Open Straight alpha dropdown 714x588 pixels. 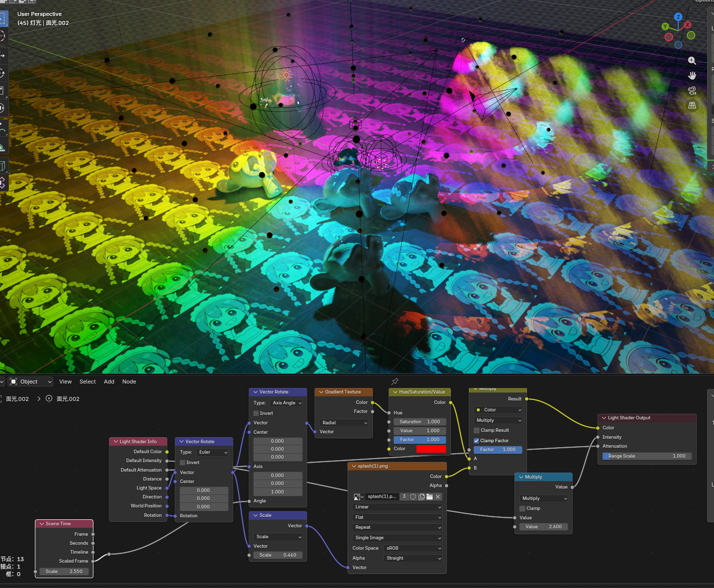coord(413,558)
